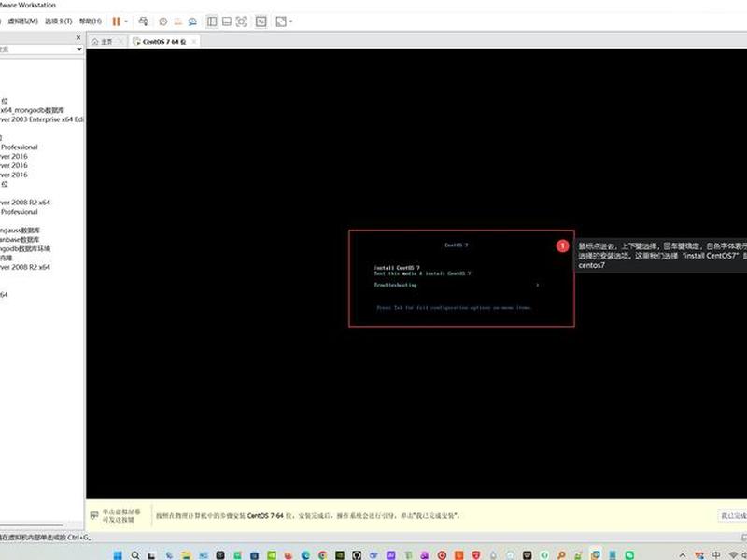This screenshot has width=747, height=560.
Task: Toggle the thumbnail bar view
Action: coord(227,21)
